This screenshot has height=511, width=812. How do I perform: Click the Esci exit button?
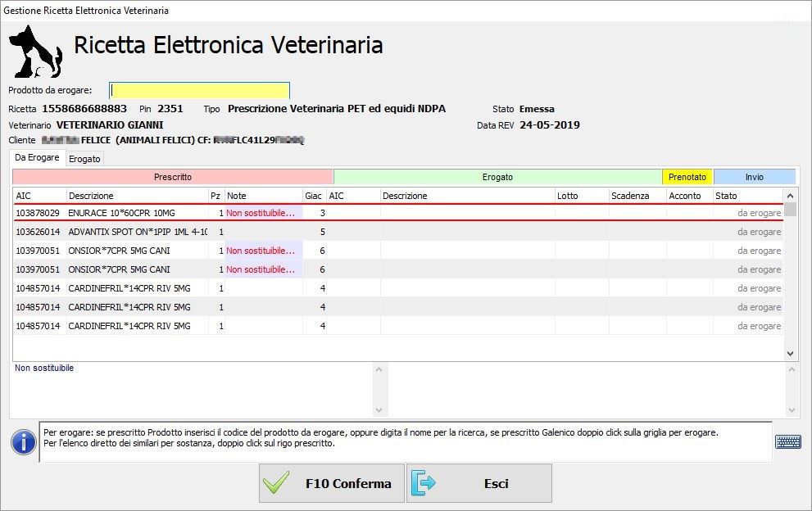pos(479,483)
